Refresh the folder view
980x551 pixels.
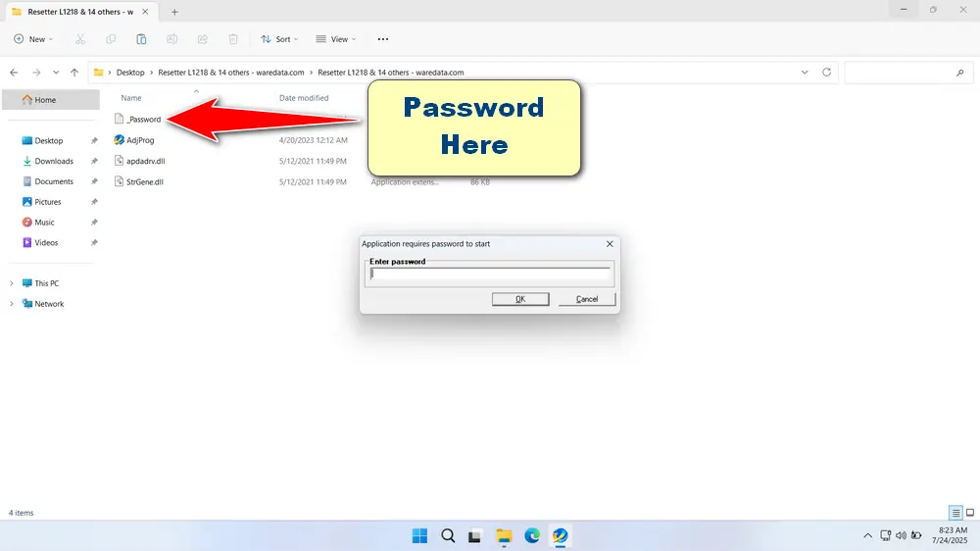(826, 73)
